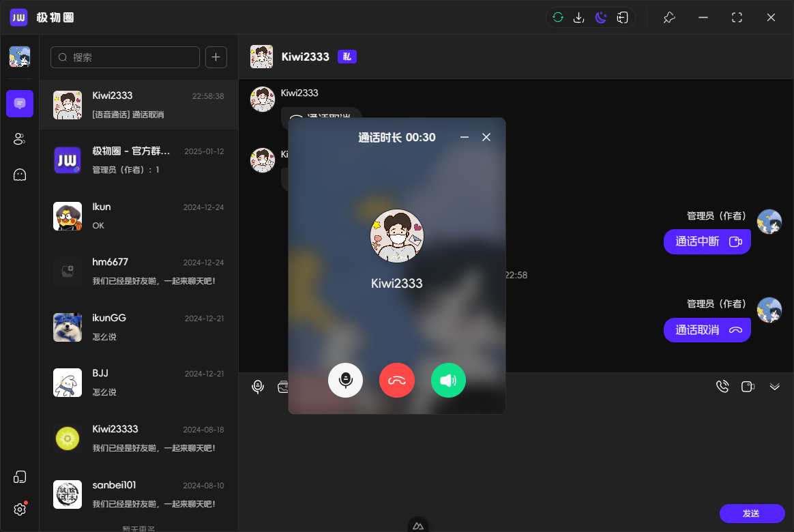Click the 发送 send button
794x532 pixels.
[x=752, y=514]
